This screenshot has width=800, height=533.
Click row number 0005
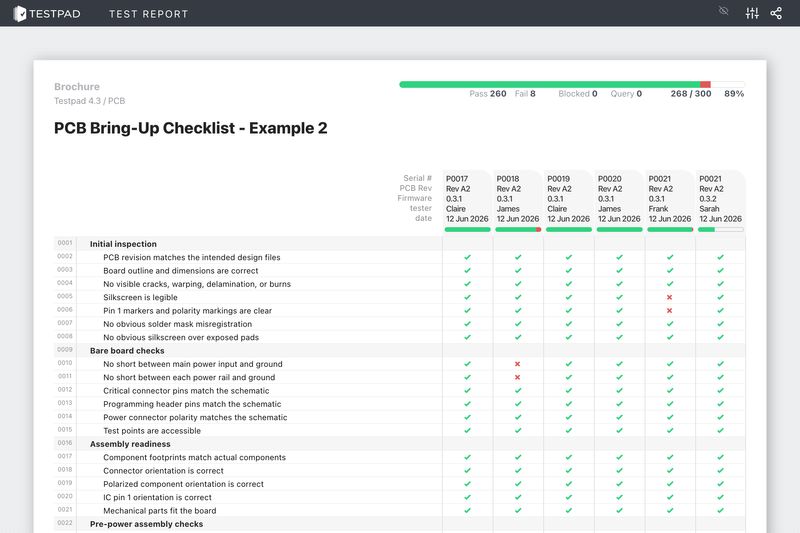pos(65,296)
